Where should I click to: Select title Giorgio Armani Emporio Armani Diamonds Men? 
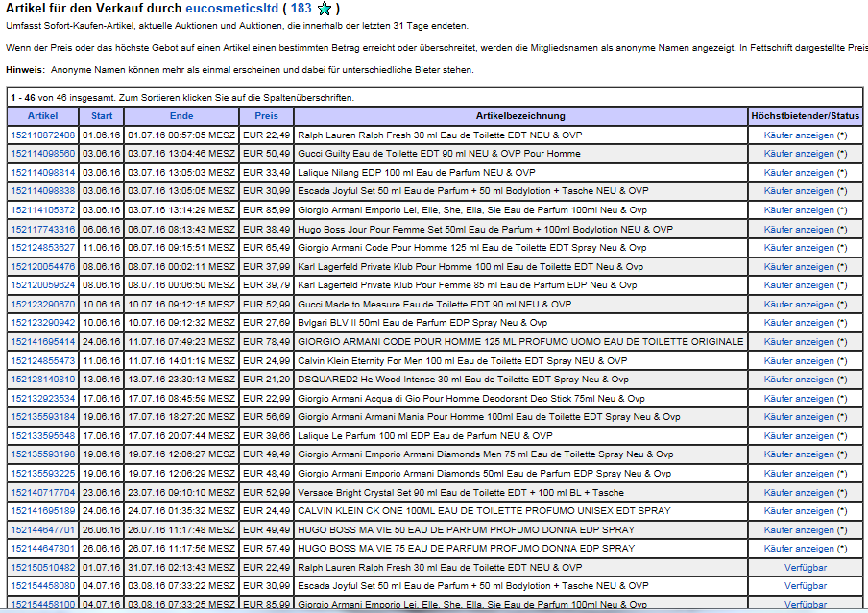(x=486, y=454)
